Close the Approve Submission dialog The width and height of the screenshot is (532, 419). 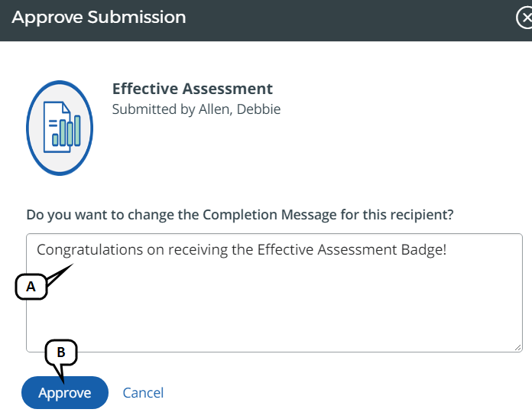(525, 18)
